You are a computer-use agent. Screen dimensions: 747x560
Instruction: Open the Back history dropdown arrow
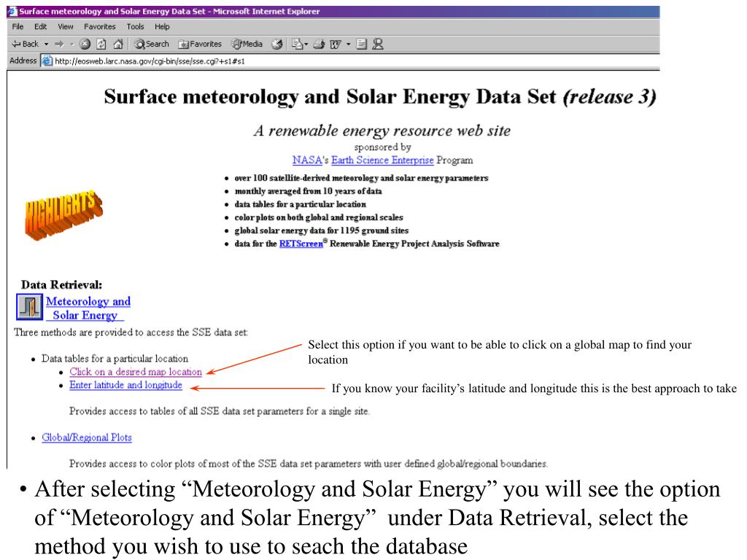coord(46,44)
